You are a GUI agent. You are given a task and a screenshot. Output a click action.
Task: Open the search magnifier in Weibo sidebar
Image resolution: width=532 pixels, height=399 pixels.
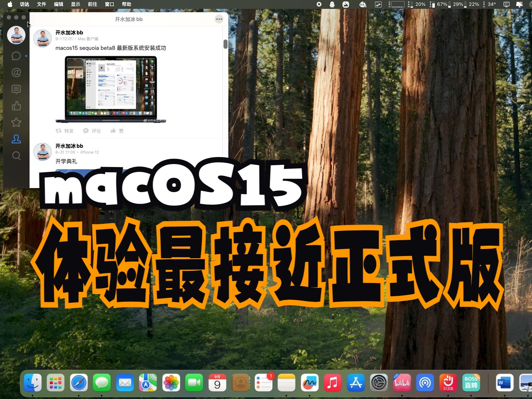[x=16, y=156]
